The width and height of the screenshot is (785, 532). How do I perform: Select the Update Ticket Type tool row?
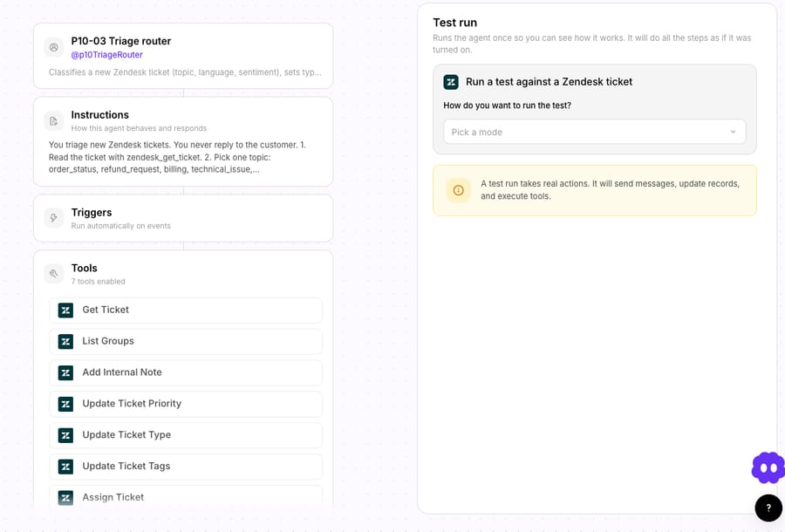pos(186,435)
